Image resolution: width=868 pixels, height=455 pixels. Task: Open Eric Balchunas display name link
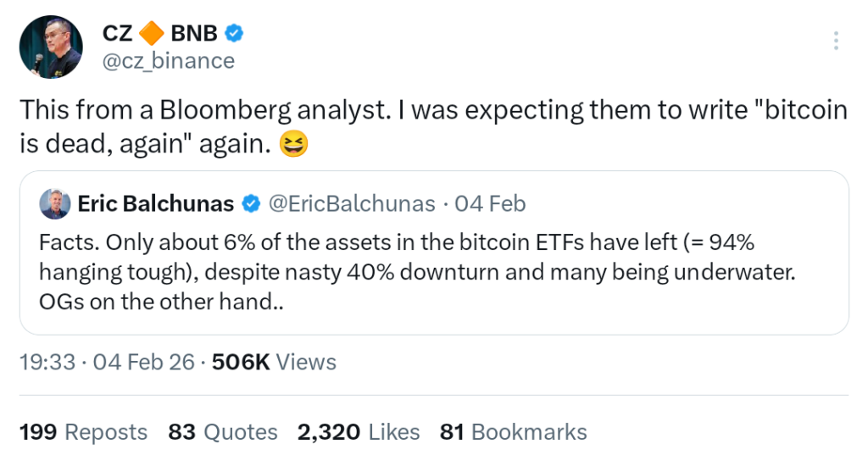coord(155,204)
